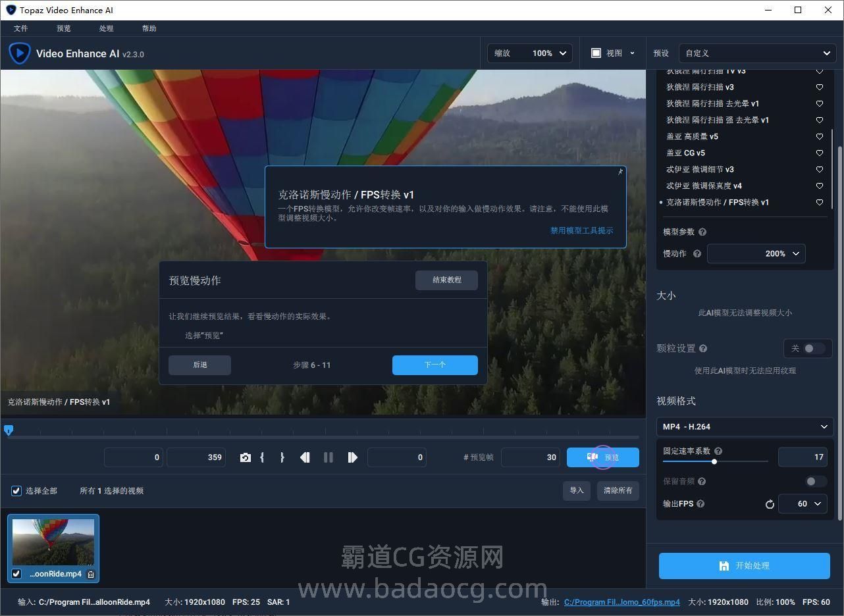Open the output path link in status bar
This screenshot has height=616, width=844.
[622, 602]
